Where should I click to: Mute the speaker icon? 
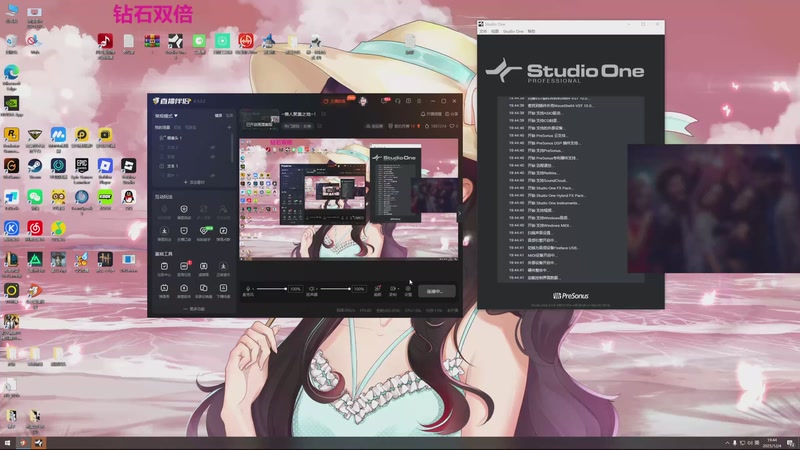(x=311, y=289)
